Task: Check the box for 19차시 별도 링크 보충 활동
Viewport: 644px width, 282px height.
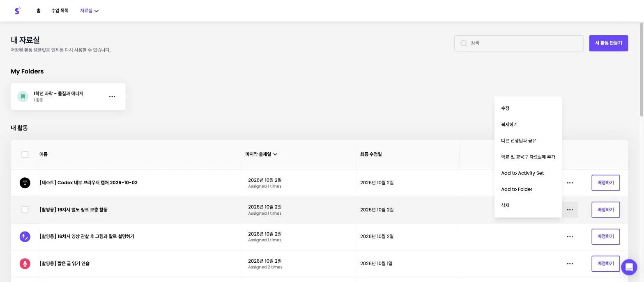Action: (x=25, y=210)
